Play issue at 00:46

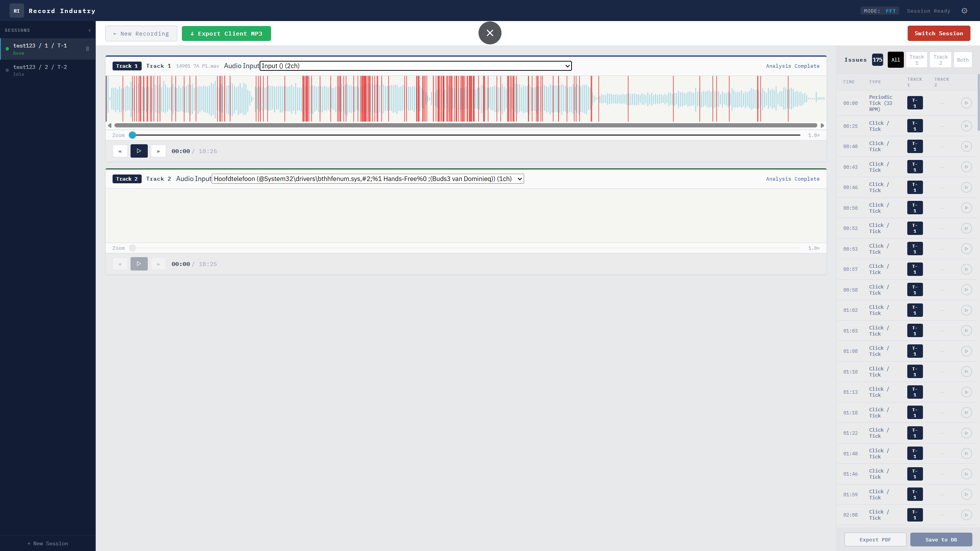tap(966, 187)
